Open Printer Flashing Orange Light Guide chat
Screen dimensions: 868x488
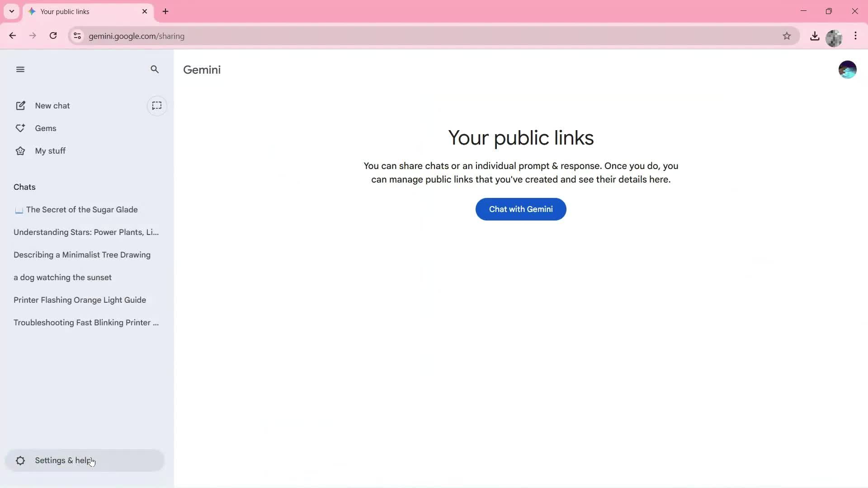pyautogui.click(x=80, y=300)
